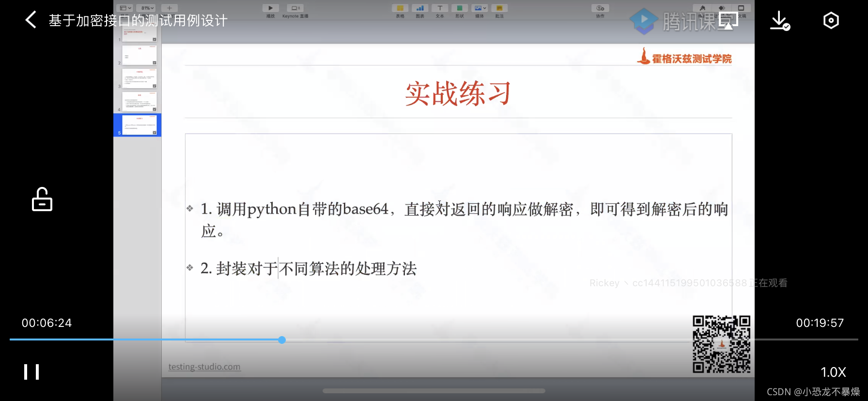The width and height of the screenshot is (868, 401).
Task: Click bullet 2 封装对于不同算法的处理方法
Action: pyautogui.click(x=309, y=268)
